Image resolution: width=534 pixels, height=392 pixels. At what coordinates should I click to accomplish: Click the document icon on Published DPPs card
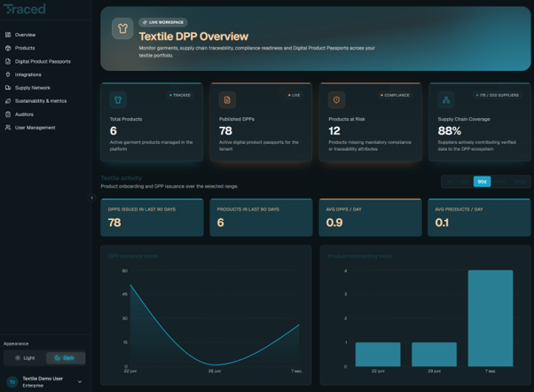click(227, 100)
